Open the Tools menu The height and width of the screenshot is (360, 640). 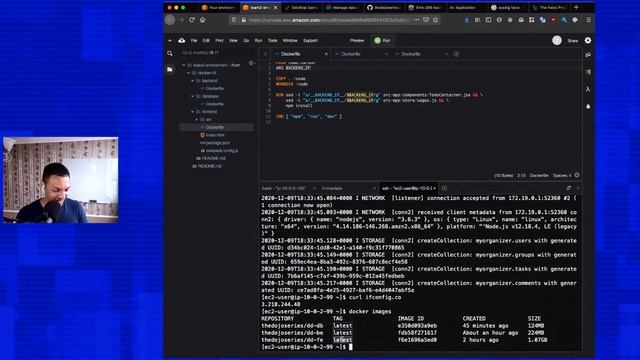coord(272,40)
